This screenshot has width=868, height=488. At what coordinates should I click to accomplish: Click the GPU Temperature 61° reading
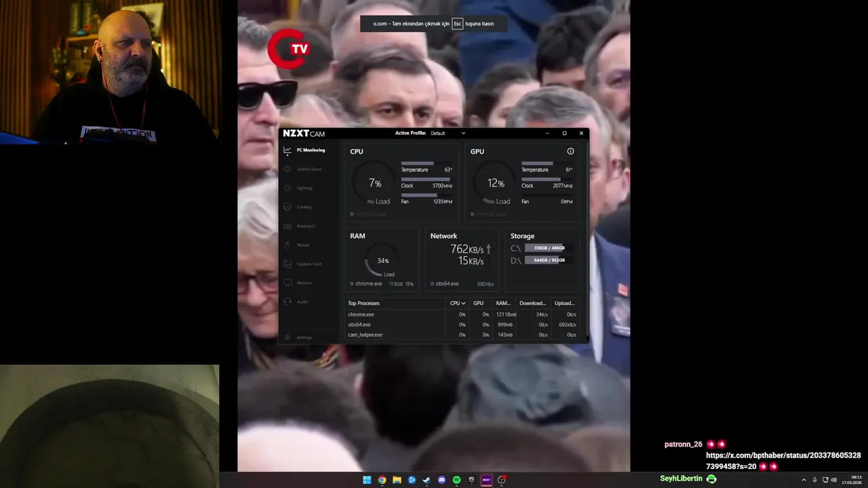[x=569, y=169]
